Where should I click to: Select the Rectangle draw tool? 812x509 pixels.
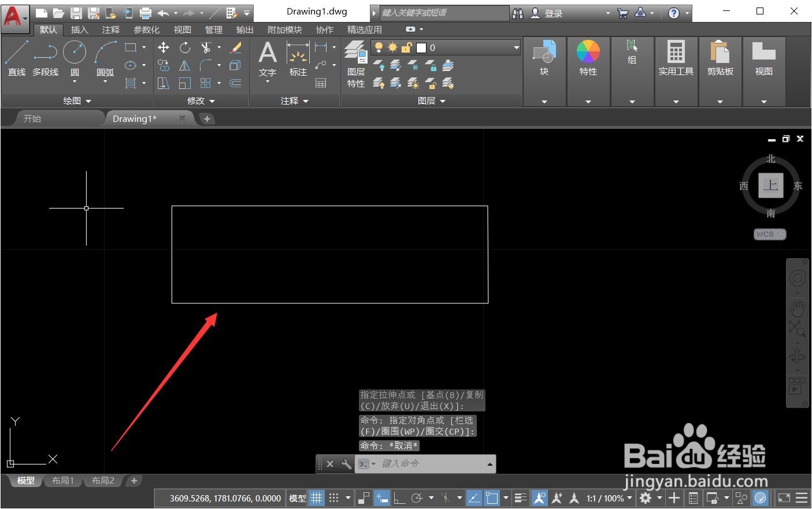coord(131,47)
